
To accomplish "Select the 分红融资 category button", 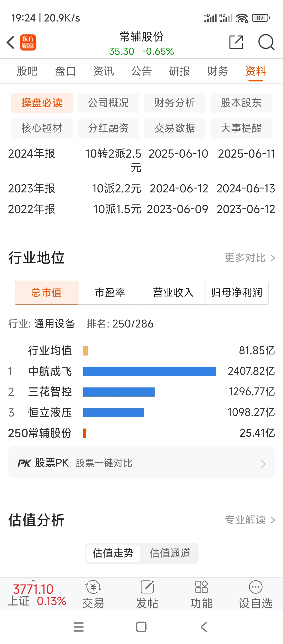I will click(x=108, y=128).
